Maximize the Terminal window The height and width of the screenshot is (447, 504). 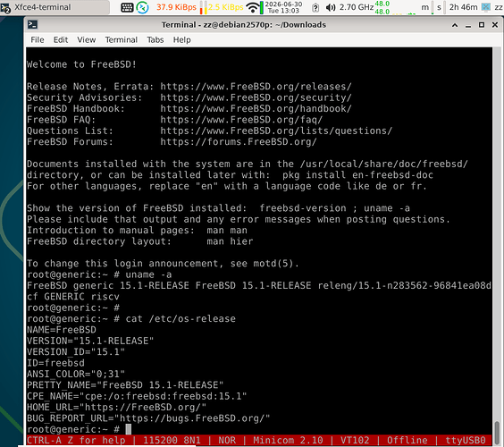[x=482, y=25]
